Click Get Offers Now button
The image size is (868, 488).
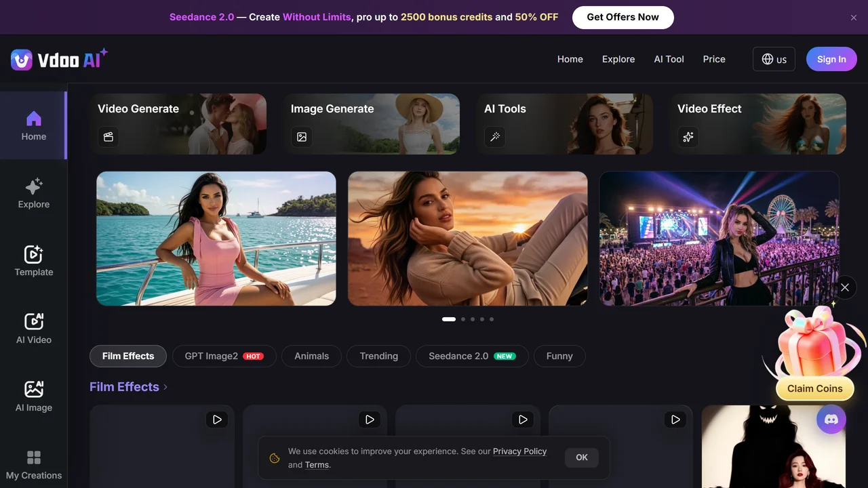(623, 17)
